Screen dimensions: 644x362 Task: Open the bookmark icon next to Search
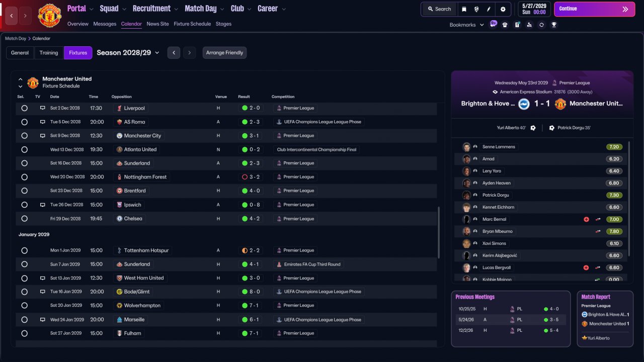[x=464, y=9]
